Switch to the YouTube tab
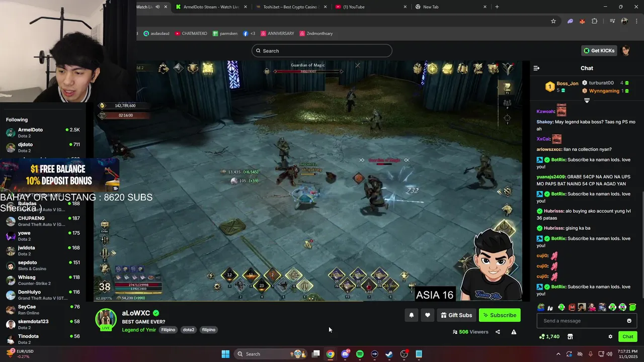The image size is (644, 362). point(371,7)
